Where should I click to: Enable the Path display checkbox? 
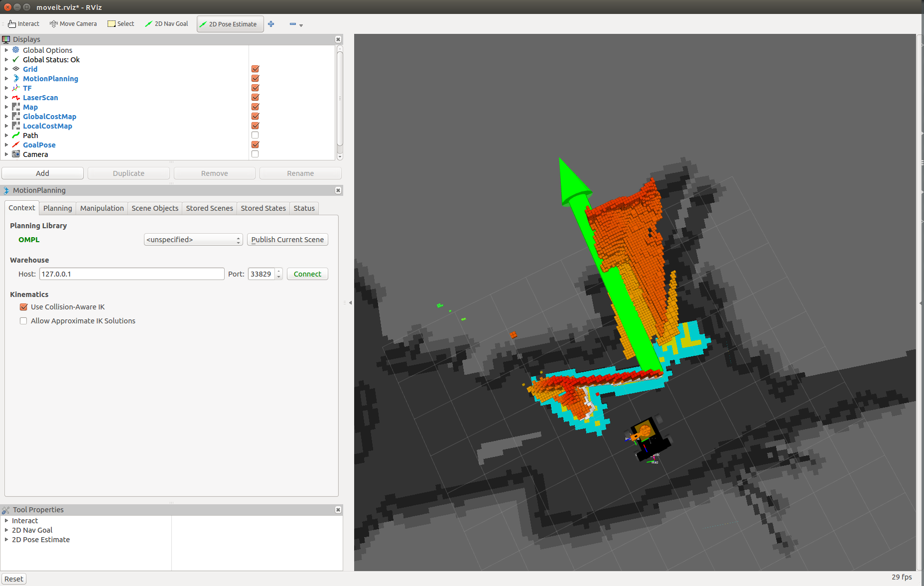pyautogui.click(x=255, y=136)
